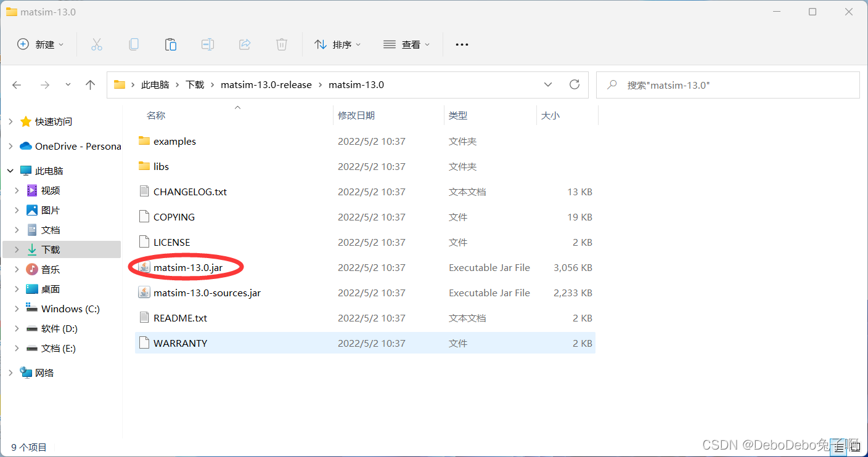Viewport: 868px width, 457px height.
Task: Open the View (查看) dropdown
Action: point(406,44)
